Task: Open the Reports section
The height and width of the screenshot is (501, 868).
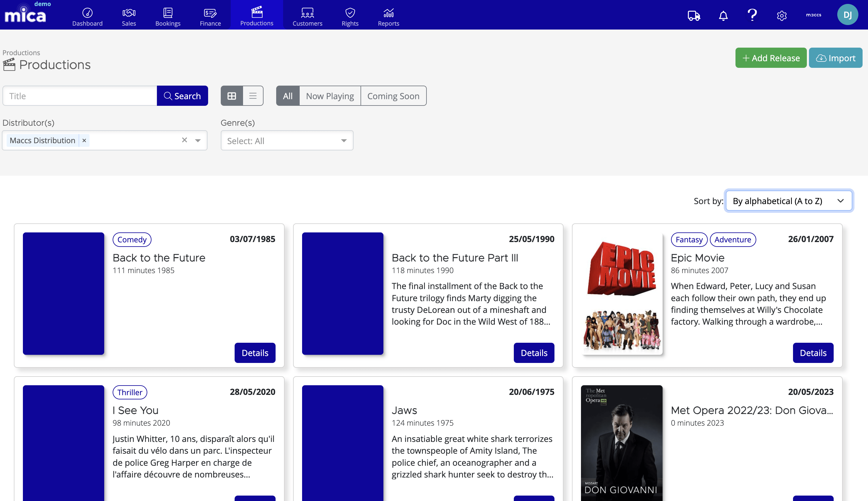Action: [388, 15]
